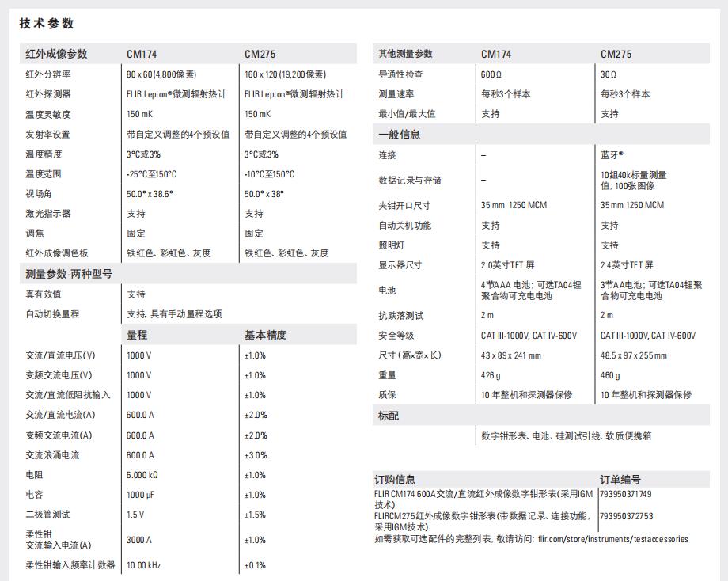728x581 pixels.
Task: Click the 红外分辨率 row label
Action: point(47,74)
